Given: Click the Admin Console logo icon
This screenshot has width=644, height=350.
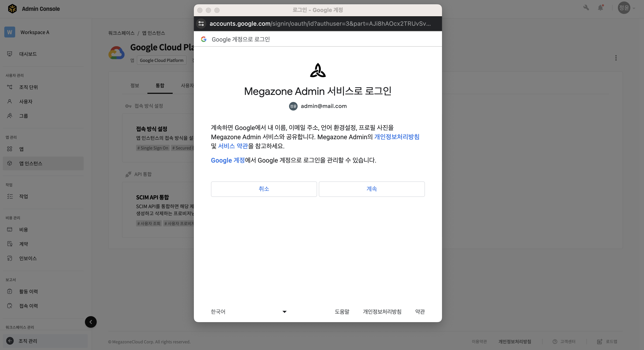Looking at the screenshot, I should click(12, 9).
